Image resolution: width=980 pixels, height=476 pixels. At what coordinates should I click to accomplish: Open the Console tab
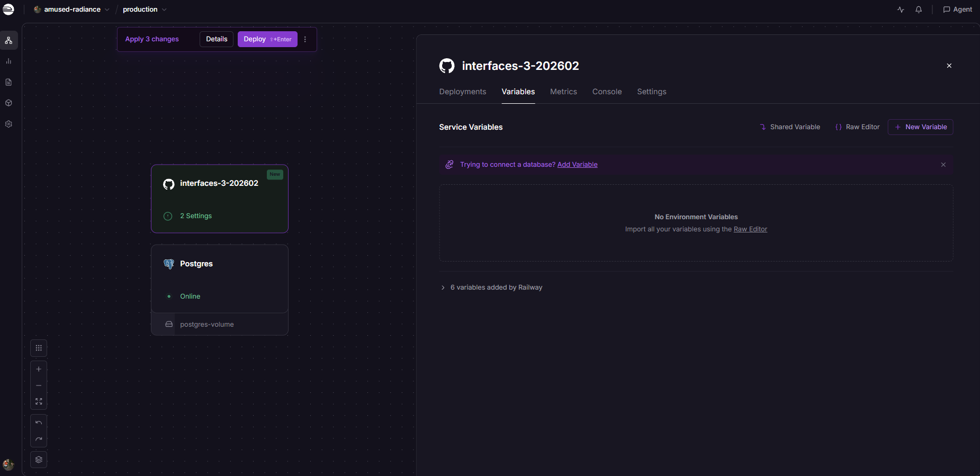(x=607, y=92)
